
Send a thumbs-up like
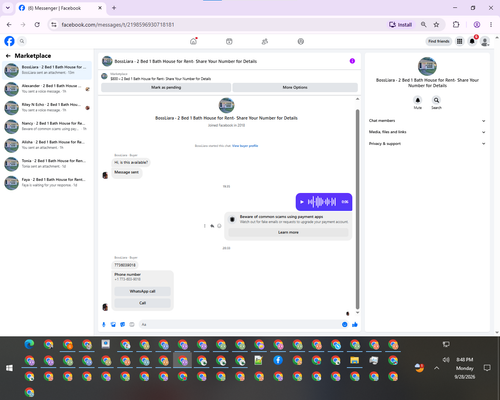355,324
